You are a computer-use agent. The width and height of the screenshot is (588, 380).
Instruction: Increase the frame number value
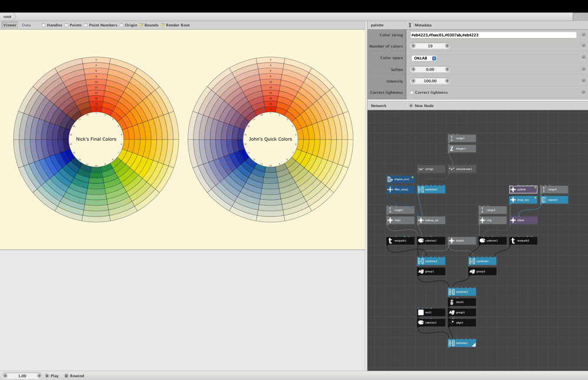[x=39, y=375]
